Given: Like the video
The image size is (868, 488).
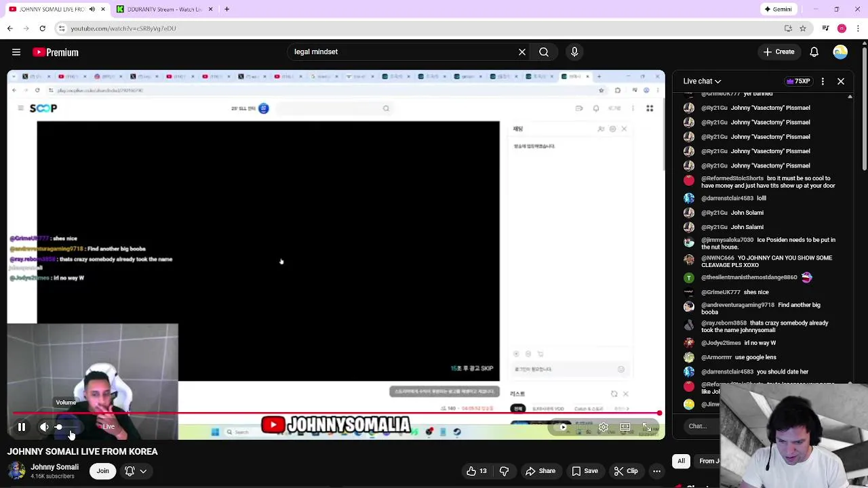Looking at the screenshot, I should 477,471.
